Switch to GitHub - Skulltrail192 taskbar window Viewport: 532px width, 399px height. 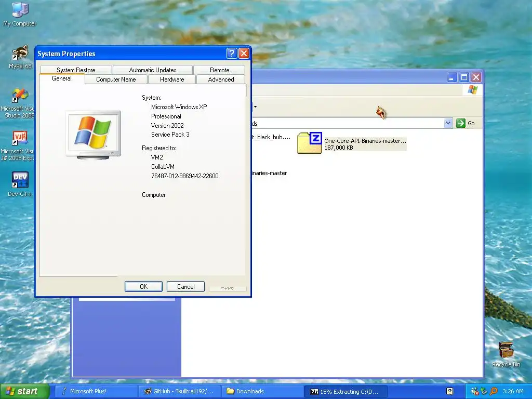click(179, 391)
